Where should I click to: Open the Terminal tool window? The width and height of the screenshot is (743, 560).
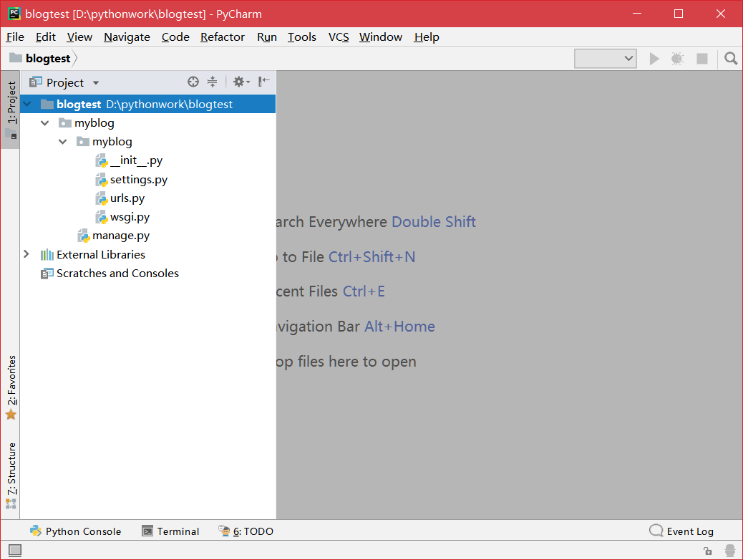tap(170, 531)
